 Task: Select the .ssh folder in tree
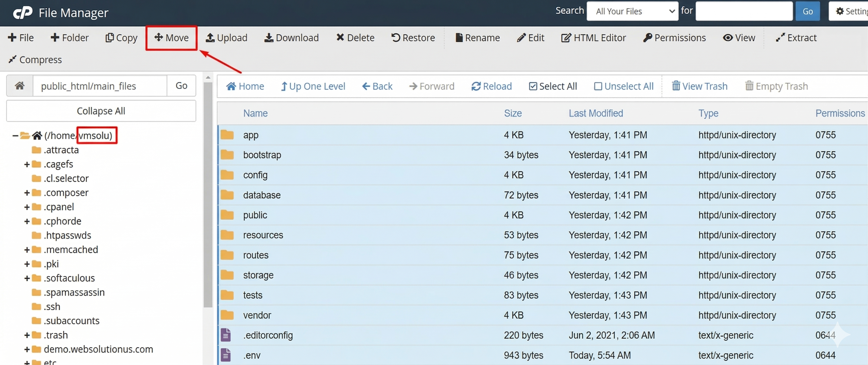tap(46, 306)
